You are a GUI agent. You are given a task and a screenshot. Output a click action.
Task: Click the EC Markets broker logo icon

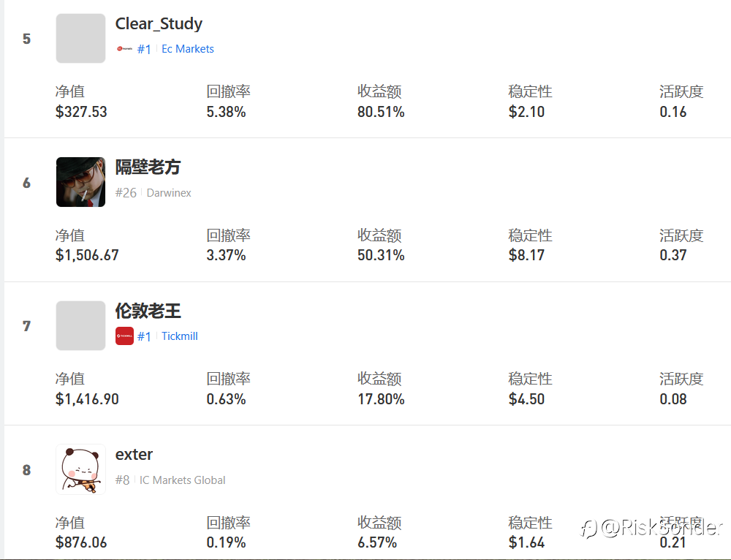pyautogui.click(x=124, y=48)
